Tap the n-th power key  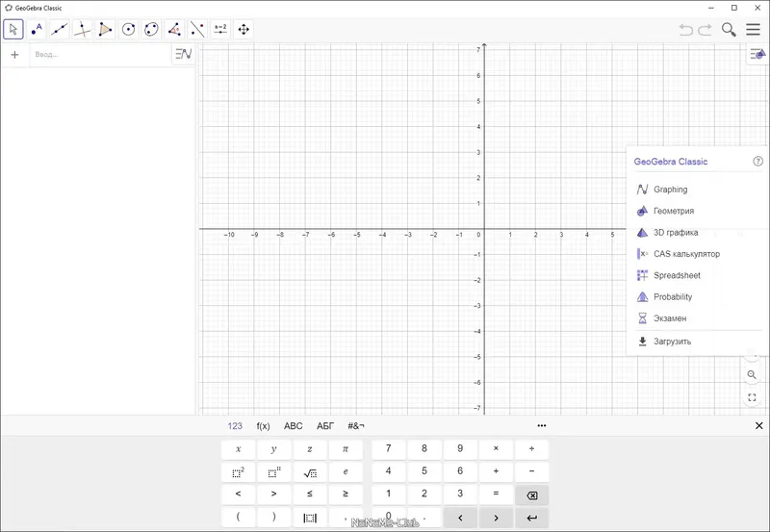(x=274, y=472)
